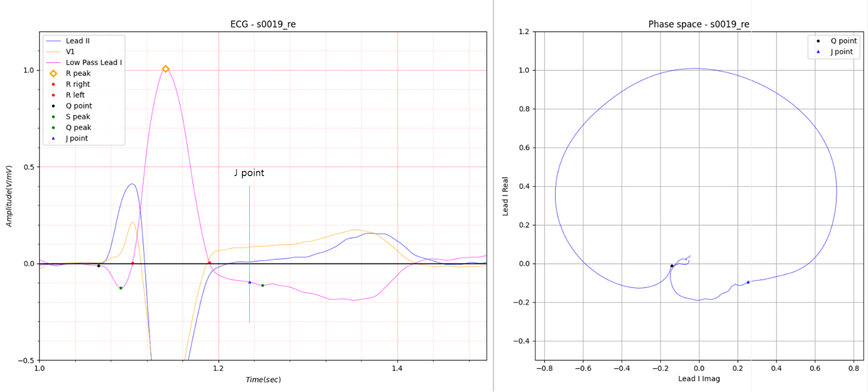Click the black Q point dot on the phase space loop

(x=672, y=266)
